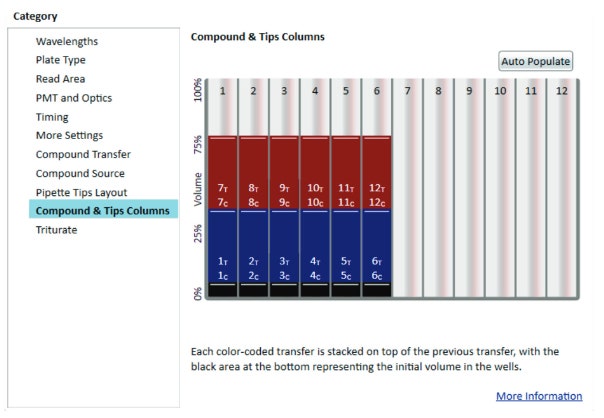The image size is (604, 418).
Task: Open the Wavelengths category
Action: click(x=67, y=41)
